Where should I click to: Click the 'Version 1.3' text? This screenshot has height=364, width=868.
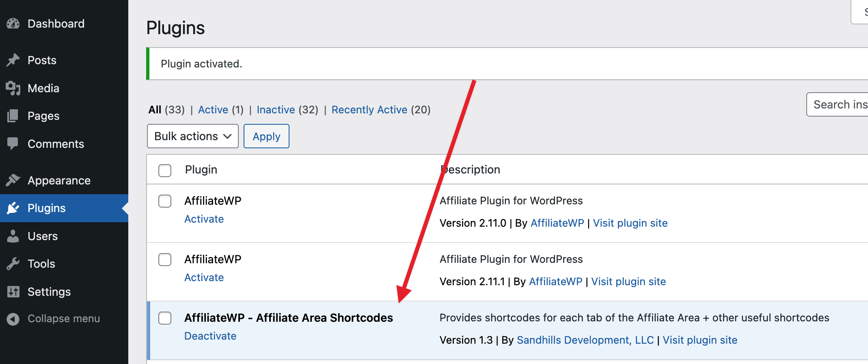466,340
